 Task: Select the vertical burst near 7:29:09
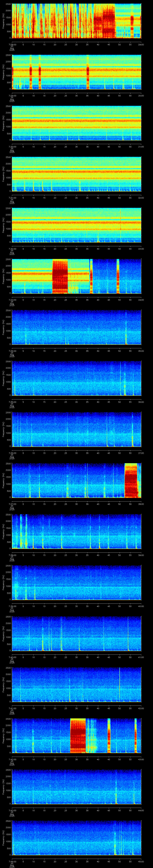pos(31,72)
